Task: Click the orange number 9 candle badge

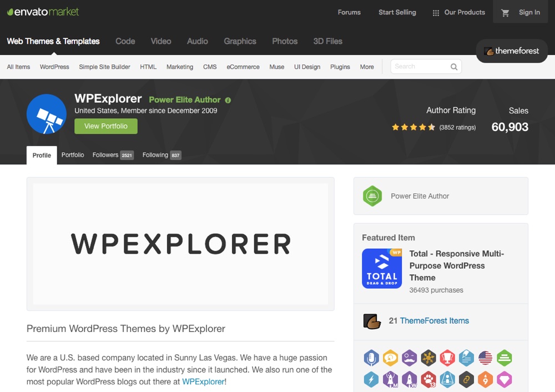Action: tap(485, 380)
